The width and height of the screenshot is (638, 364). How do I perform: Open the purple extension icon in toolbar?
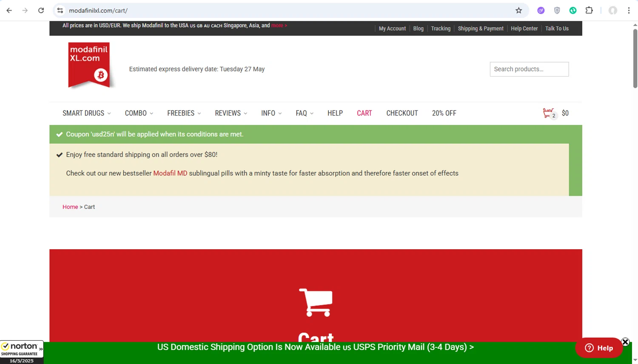pos(541,11)
